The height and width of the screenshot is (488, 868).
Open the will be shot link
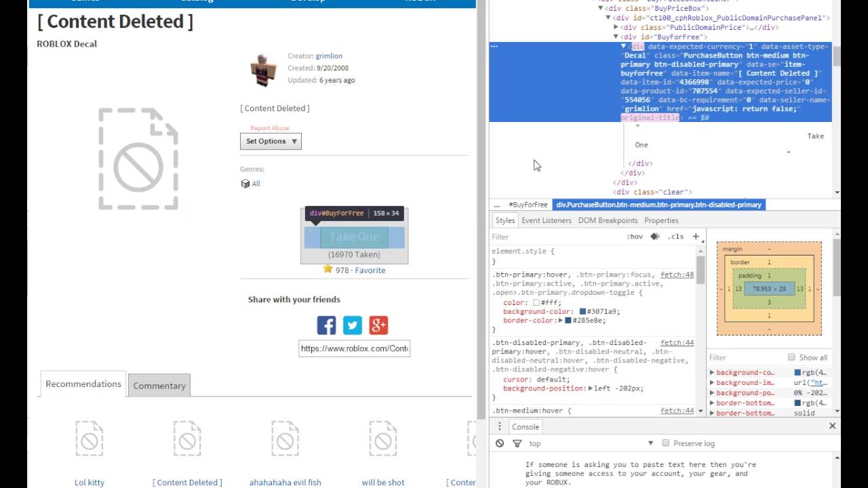[x=383, y=483]
